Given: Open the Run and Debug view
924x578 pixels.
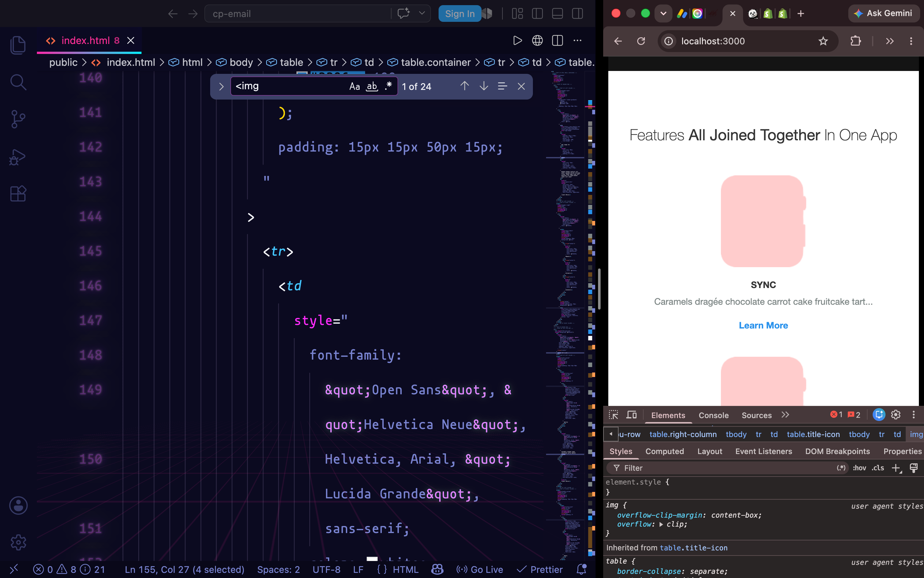Looking at the screenshot, I should pyautogui.click(x=18, y=157).
